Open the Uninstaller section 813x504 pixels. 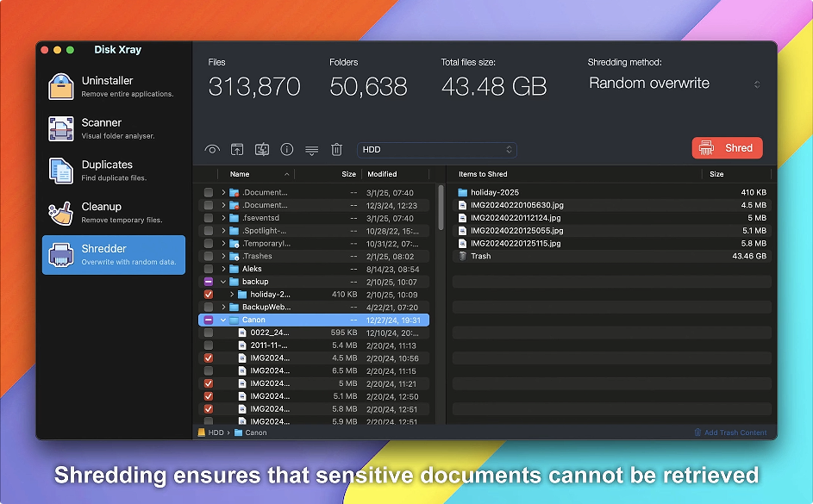(114, 86)
